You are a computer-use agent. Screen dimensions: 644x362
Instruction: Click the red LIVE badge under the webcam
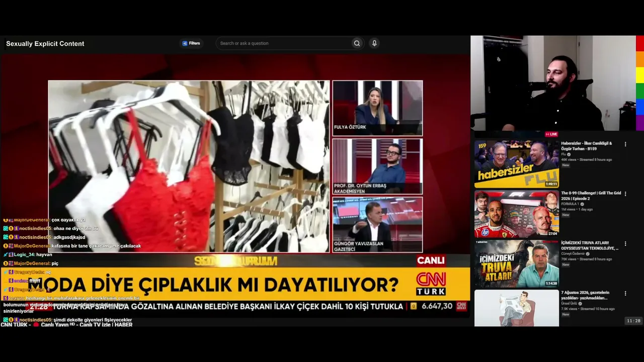[x=551, y=134]
